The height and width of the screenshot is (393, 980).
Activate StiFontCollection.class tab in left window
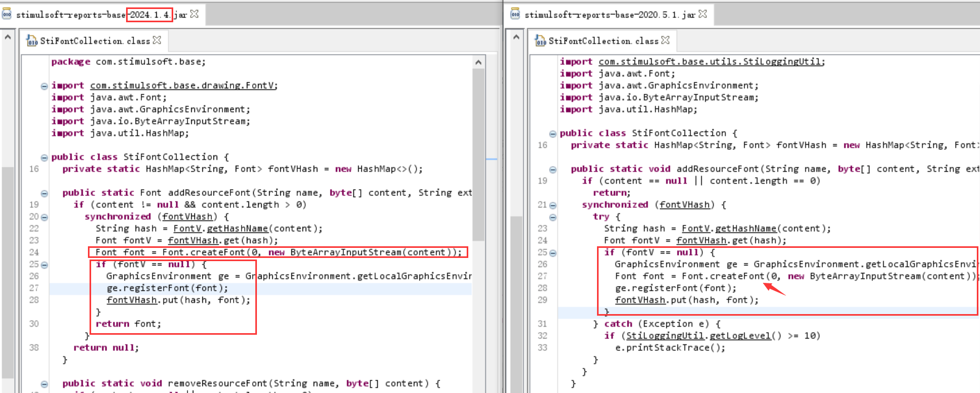tap(94, 41)
